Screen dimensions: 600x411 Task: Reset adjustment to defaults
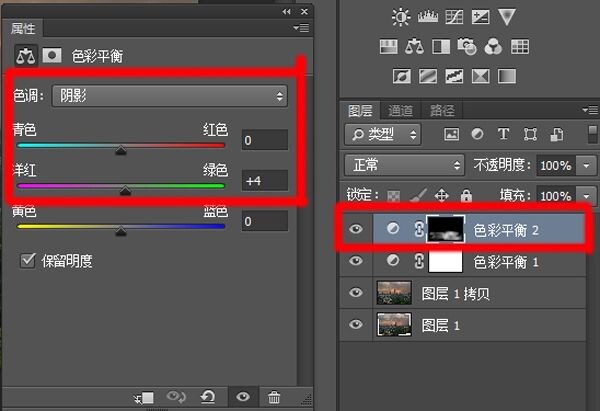pyautogui.click(x=208, y=397)
